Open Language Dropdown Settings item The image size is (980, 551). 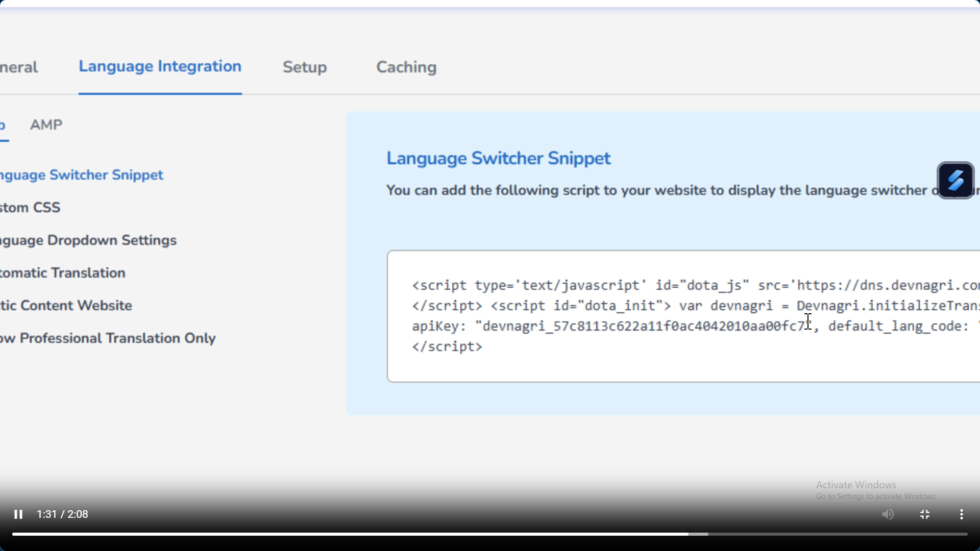[x=88, y=240]
